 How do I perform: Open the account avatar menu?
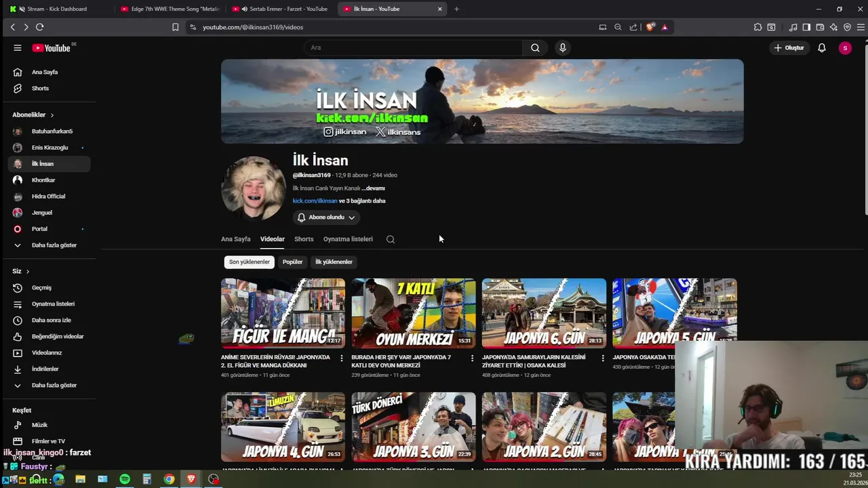click(x=845, y=47)
